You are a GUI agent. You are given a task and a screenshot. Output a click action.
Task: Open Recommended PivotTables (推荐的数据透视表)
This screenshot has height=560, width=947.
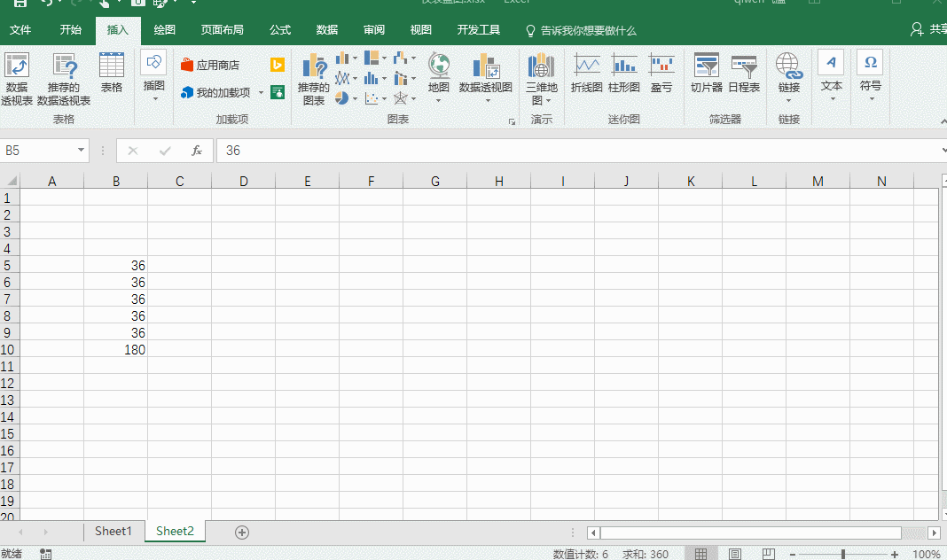64,79
